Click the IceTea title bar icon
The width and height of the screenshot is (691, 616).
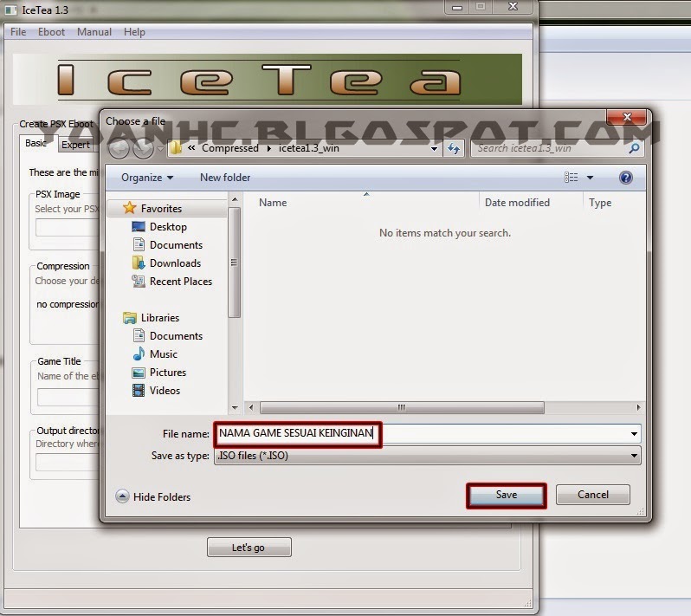(10, 10)
